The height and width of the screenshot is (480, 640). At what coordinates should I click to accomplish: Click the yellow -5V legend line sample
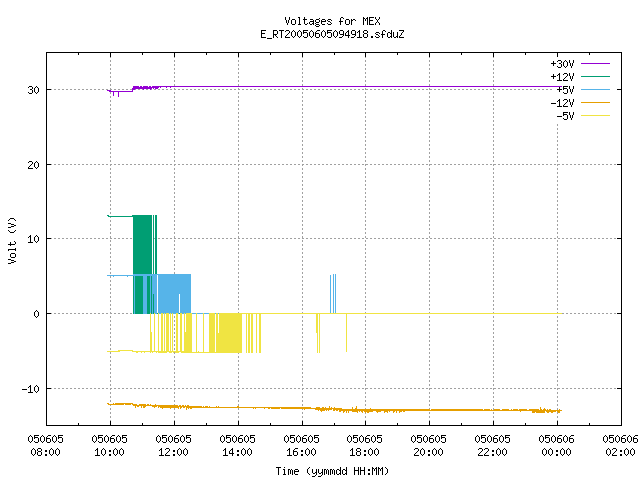tap(596, 116)
